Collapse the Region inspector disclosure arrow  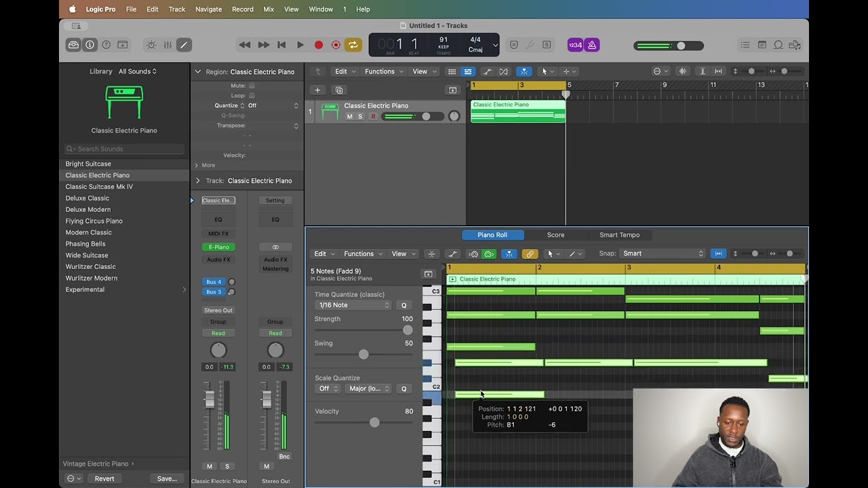(x=198, y=71)
